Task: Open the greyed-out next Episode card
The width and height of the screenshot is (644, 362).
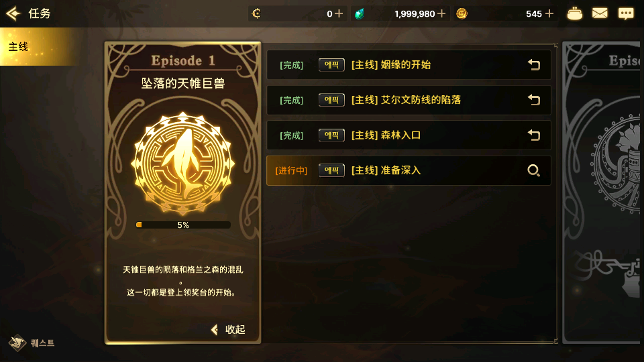Action: click(603, 192)
